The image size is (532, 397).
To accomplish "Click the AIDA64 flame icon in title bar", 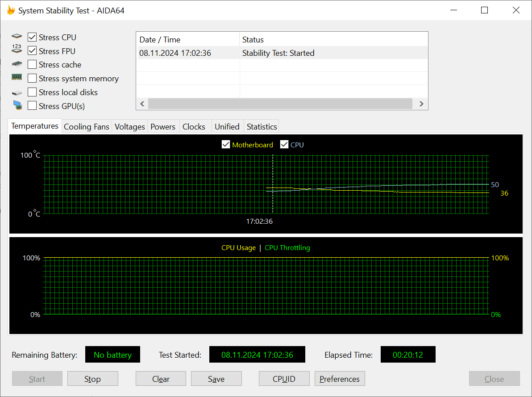I will click(11, 10).
